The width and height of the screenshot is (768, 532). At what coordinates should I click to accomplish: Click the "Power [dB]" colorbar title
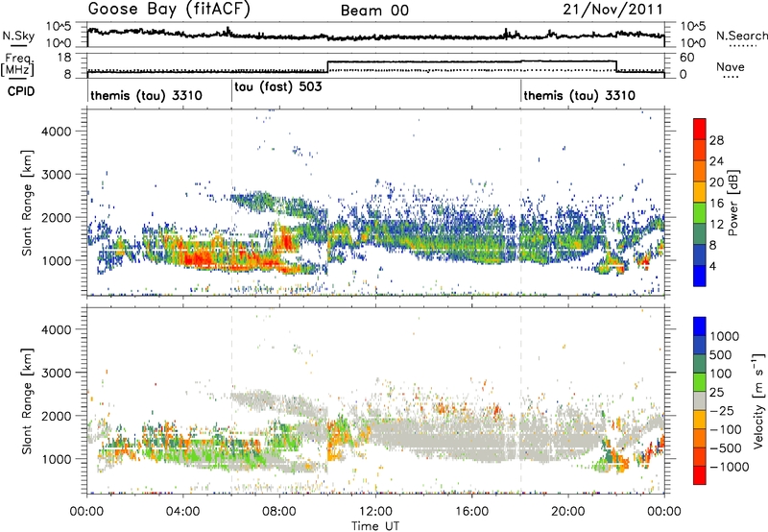coord(732,203)
